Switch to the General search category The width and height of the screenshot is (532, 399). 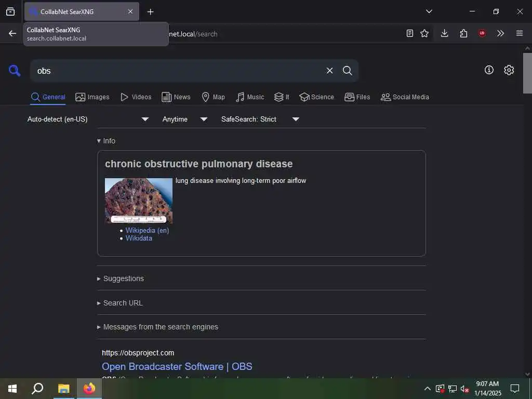[x=48, y=97]
